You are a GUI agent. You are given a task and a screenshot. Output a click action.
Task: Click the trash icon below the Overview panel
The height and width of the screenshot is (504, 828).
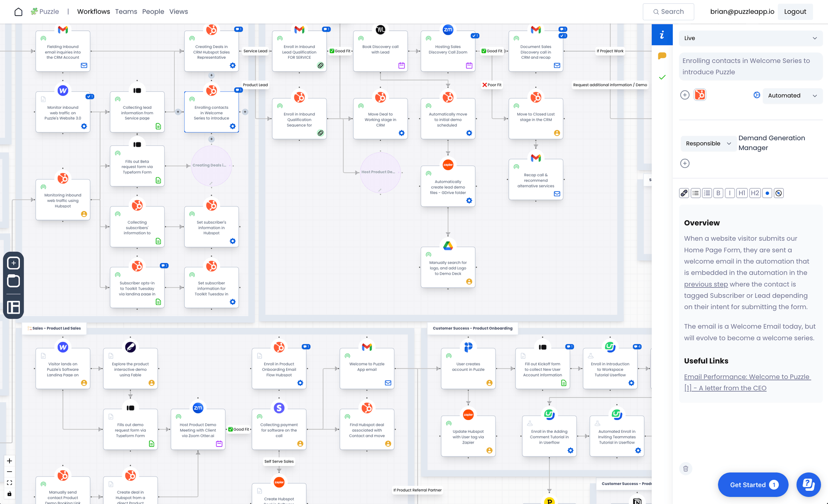[x=686, y=468]
